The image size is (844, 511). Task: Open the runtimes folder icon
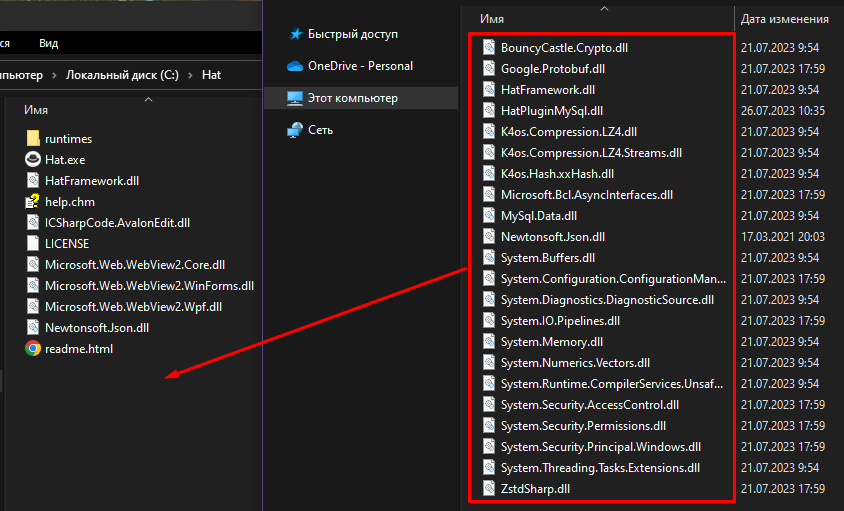[33, 139]
